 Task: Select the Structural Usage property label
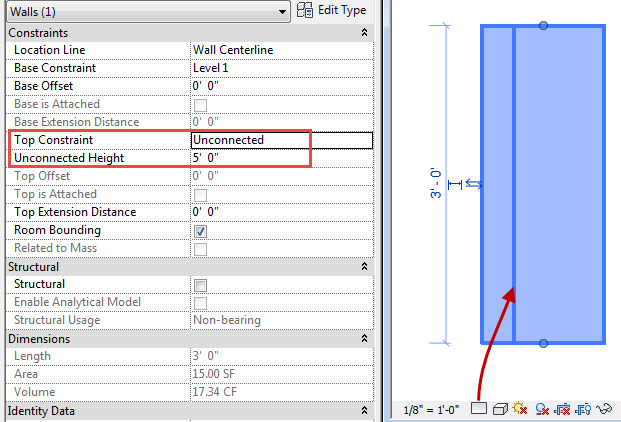coord(57,320)
